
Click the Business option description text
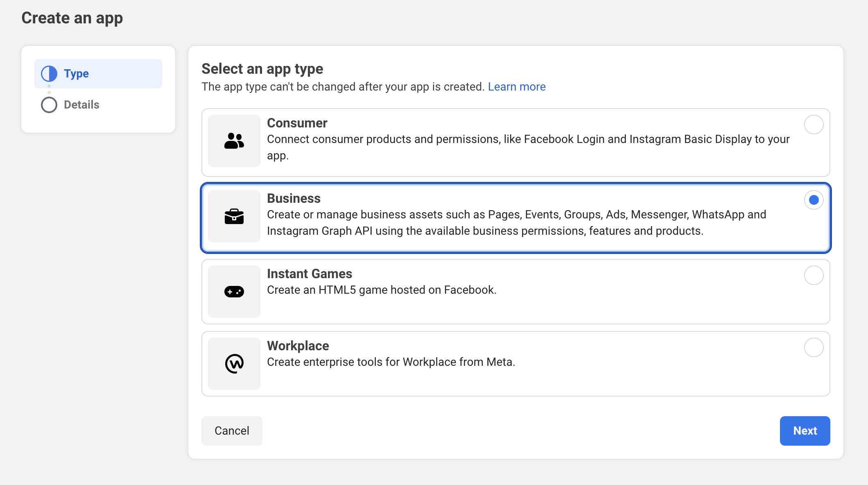516,223
